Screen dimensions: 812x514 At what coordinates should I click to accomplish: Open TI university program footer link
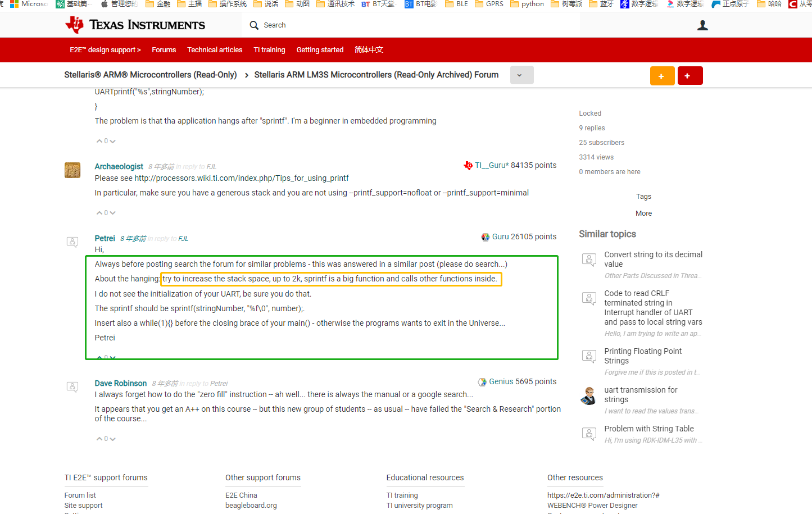(x=419, y=506)
